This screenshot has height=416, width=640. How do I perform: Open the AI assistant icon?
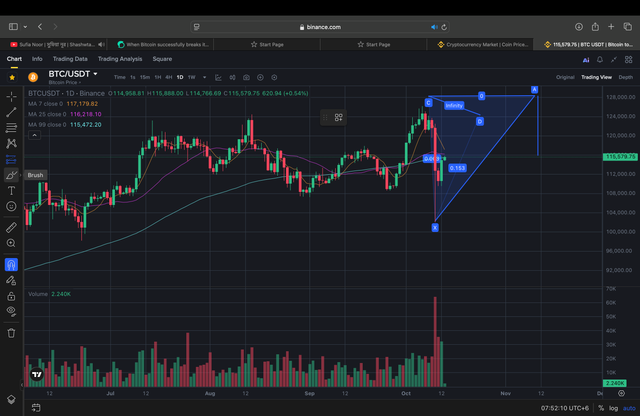click(586, 60)
